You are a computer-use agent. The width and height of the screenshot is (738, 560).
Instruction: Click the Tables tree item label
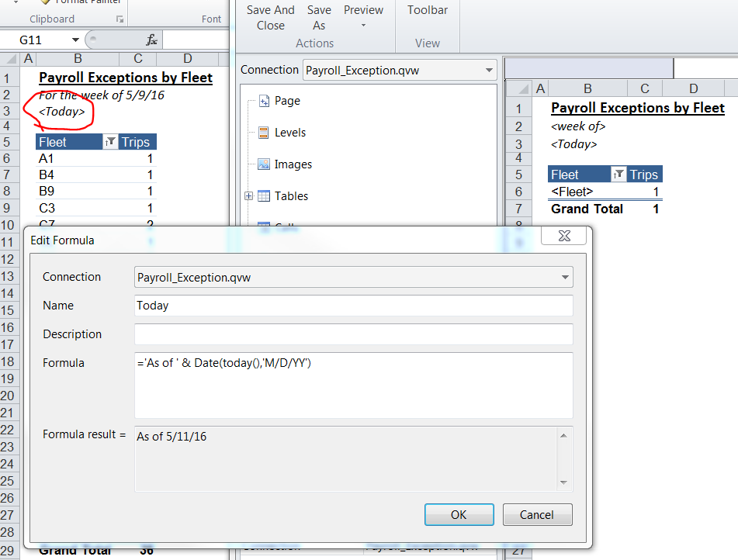(291, 195)
